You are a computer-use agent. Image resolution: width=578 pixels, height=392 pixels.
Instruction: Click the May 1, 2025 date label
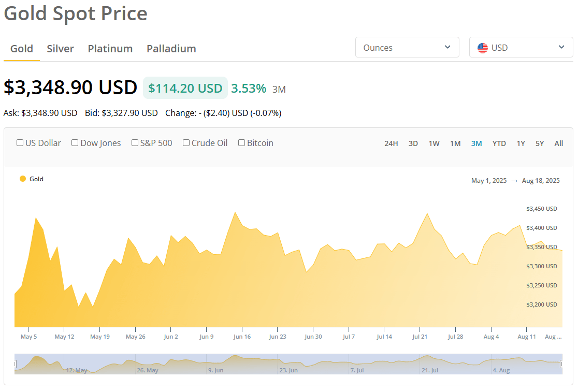[x=488, y=180]
